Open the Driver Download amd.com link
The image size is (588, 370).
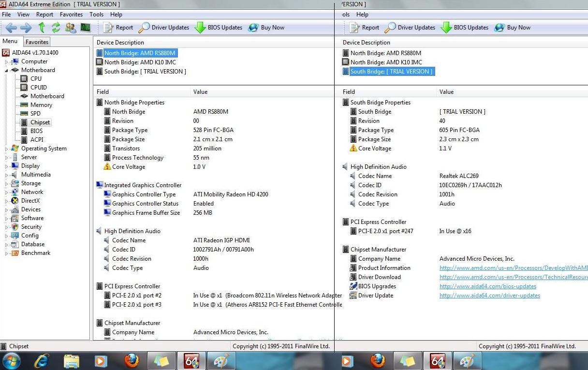514,277
